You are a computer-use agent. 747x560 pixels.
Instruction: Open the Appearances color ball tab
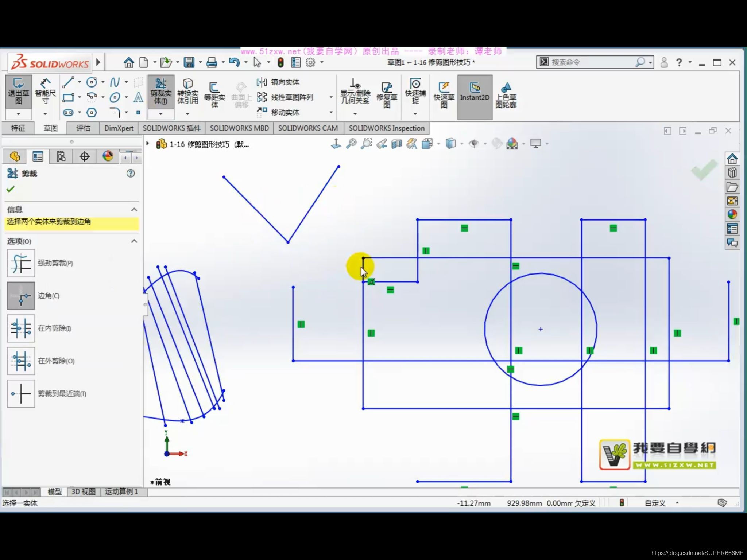pos(108,157)
